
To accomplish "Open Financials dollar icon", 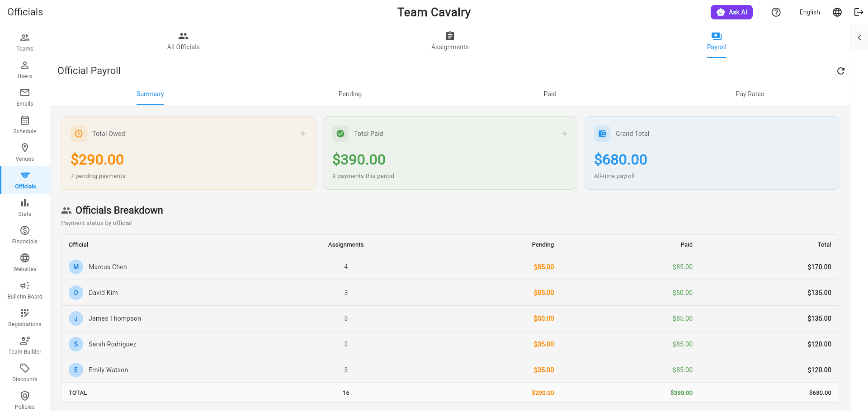I will tap(25, 230).
